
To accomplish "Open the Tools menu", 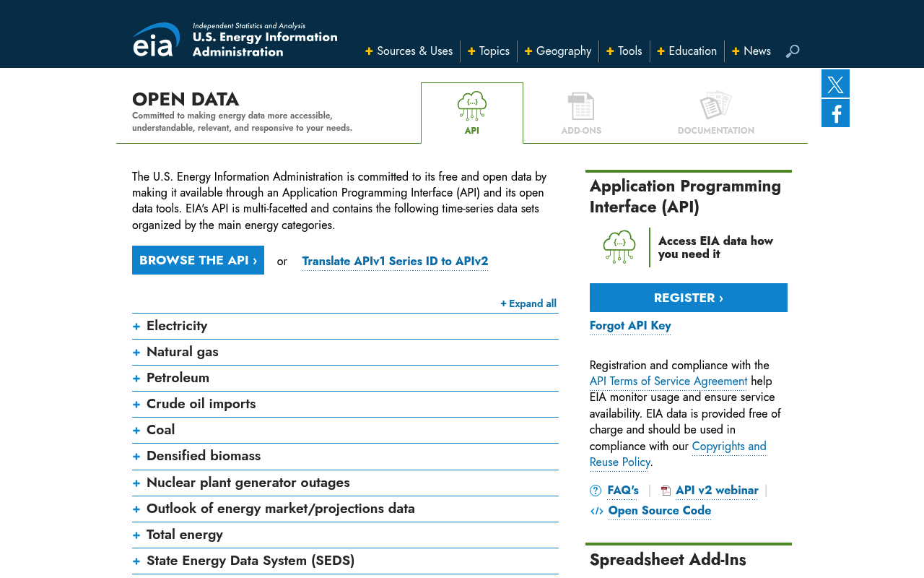I will tap(624, 51).
